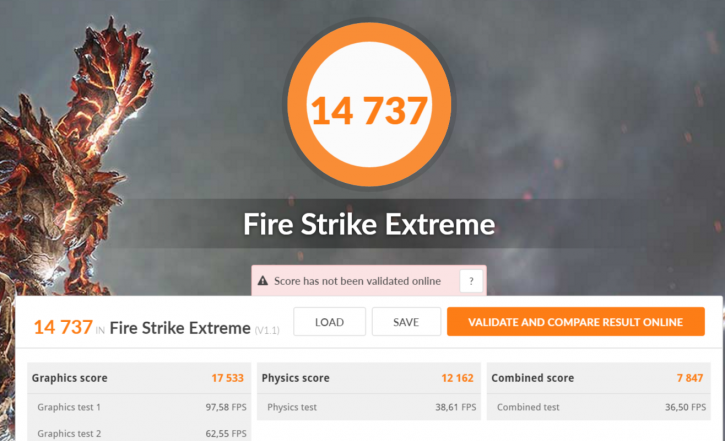This screenshot has height=441, width=725.
Task: Select the Physics score header
Action: [x=369, y=378]
